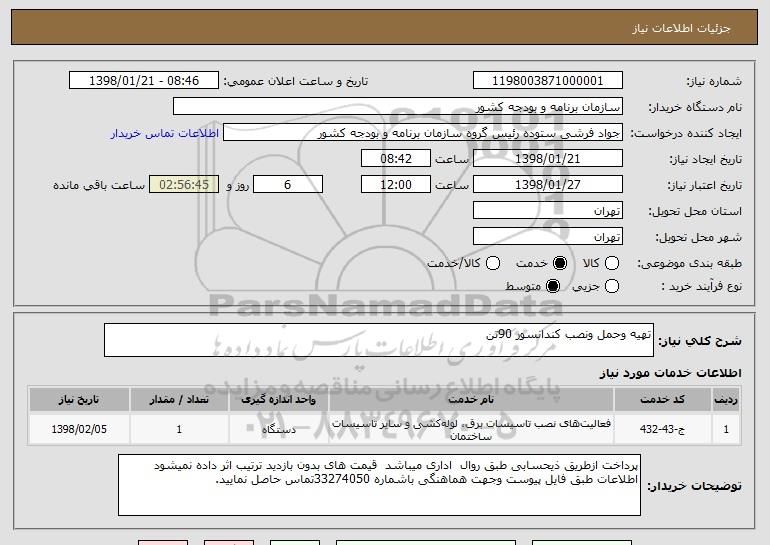This screenshot has width=770, height=545.
Task: Click the creation time 08:42 field
Action: [396, 159]
